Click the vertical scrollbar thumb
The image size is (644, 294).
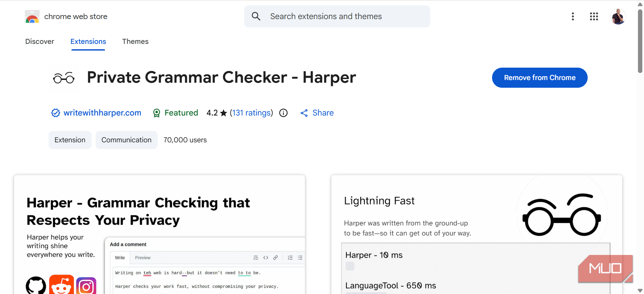(x=640, y=41)
